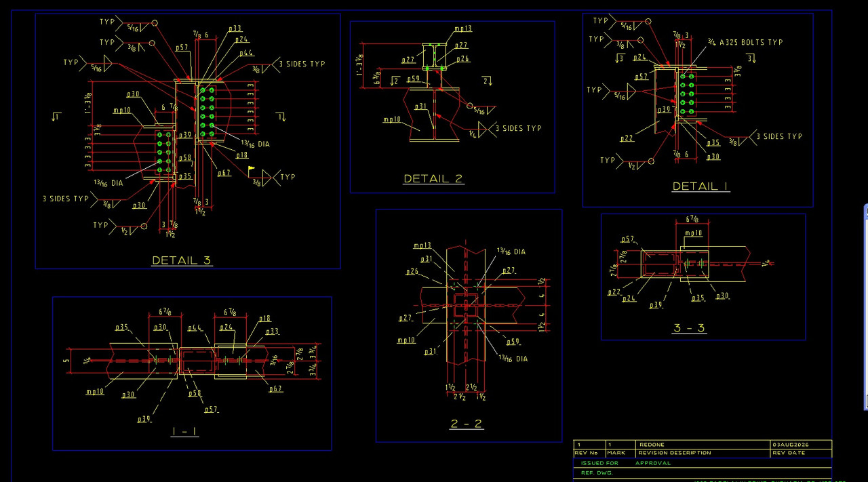
Task: Select part mark "p33" in Detail 3
Action: pyautogui.click(x=235, y=28)
